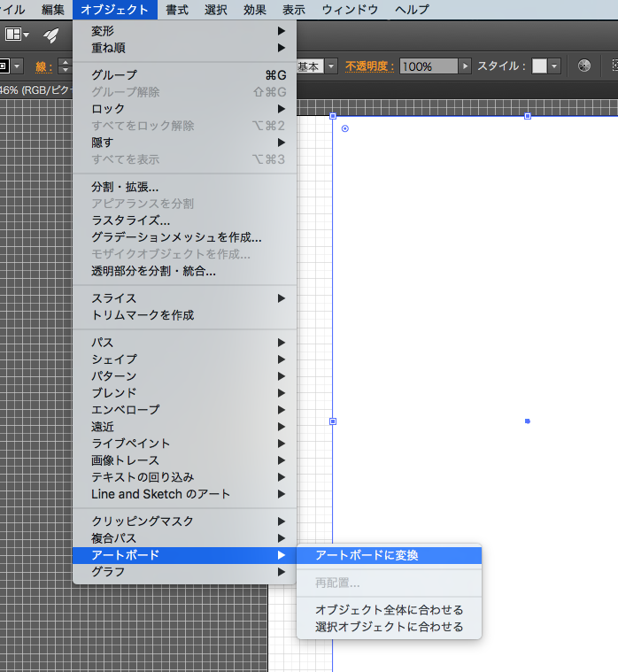
Task: Expand the 変形 submenu
Action: (x=185, y=31)
